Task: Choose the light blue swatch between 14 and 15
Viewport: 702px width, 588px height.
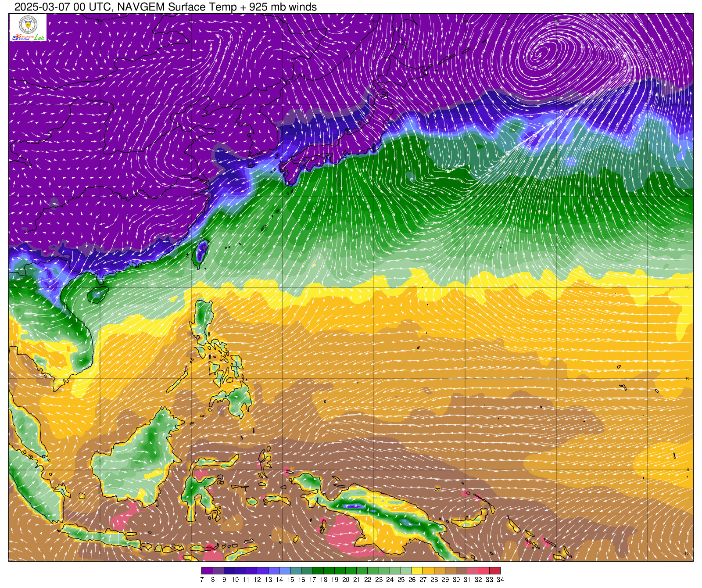Action: tap(284, 571)
